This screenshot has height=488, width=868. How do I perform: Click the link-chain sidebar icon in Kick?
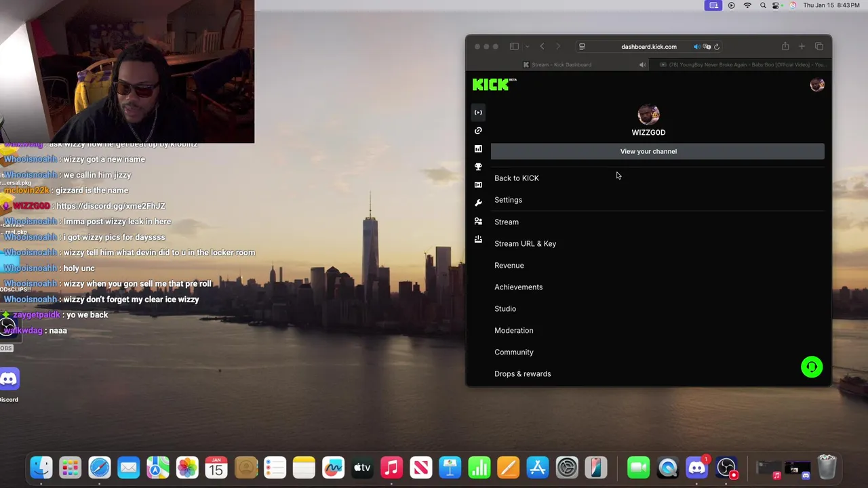478,131
